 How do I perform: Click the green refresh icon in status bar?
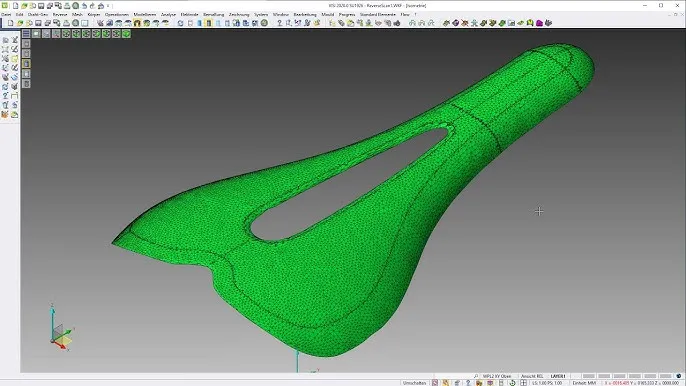512,383
